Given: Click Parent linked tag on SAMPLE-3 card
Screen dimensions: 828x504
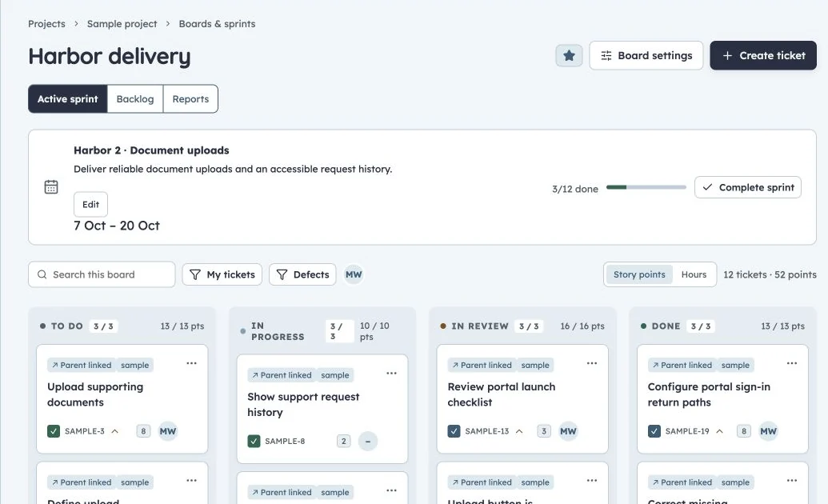Looking at the screenshot, I should point(82,365).
